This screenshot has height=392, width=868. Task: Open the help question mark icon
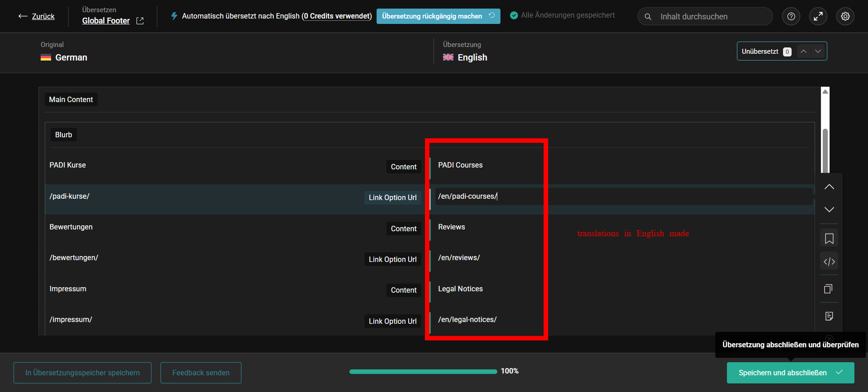(x=791, y=16)
